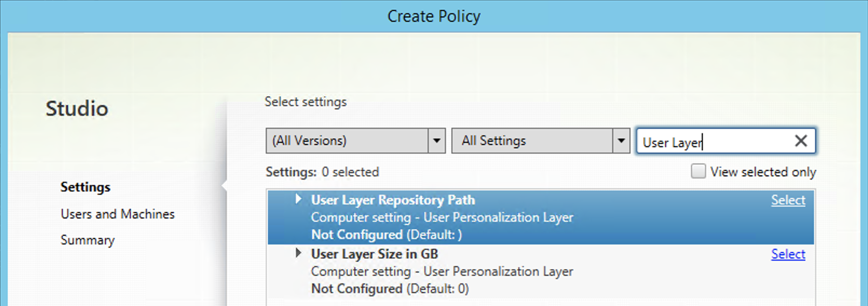Click the arrow button beside (All Versions)
This screenshot has height=306, width=868.
click(437, 141)
